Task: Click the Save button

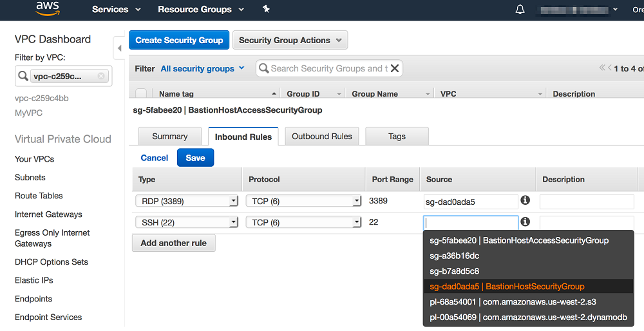Action: [195, 158]
